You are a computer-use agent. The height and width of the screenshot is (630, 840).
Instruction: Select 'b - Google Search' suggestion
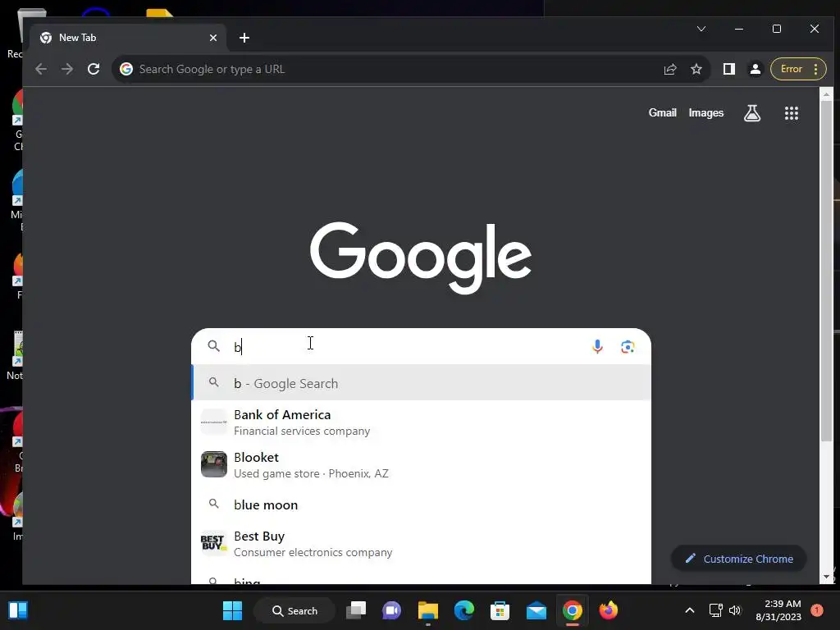(421, 383)
